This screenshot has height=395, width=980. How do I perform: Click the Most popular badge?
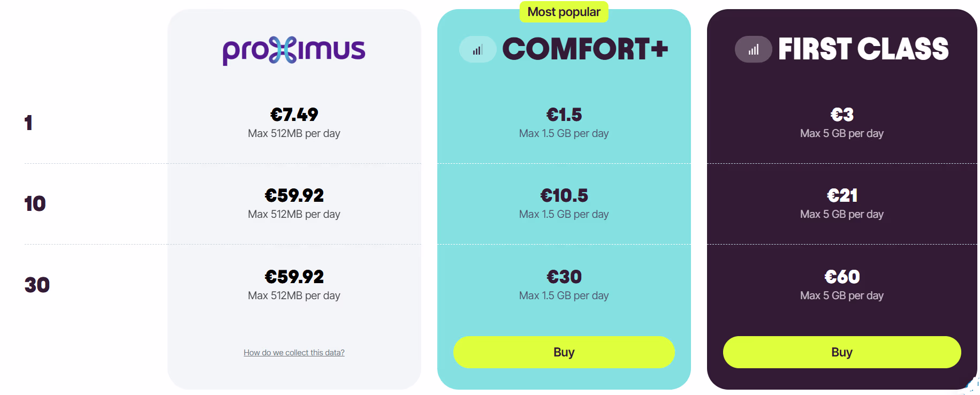(x=564, y=12)
